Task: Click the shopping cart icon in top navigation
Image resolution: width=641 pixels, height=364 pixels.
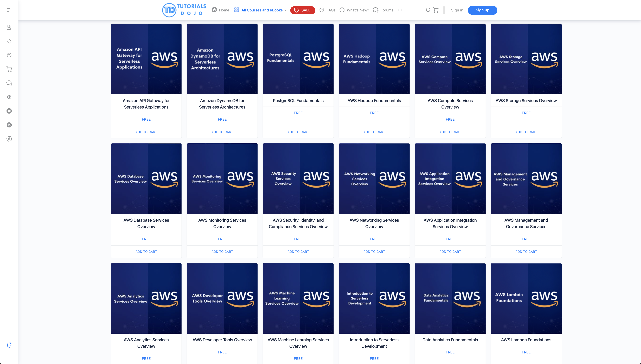Action: (436, 10)
